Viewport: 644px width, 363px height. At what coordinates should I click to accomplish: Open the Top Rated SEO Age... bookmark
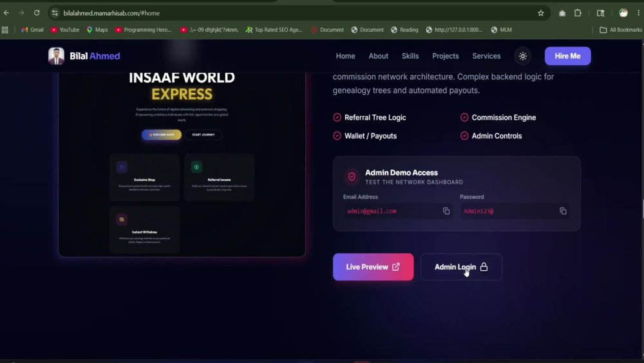pos(274,30)
